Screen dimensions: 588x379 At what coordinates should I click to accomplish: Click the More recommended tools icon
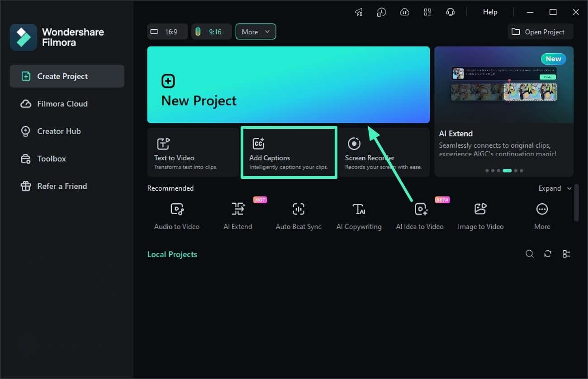[x=542, y=209]
